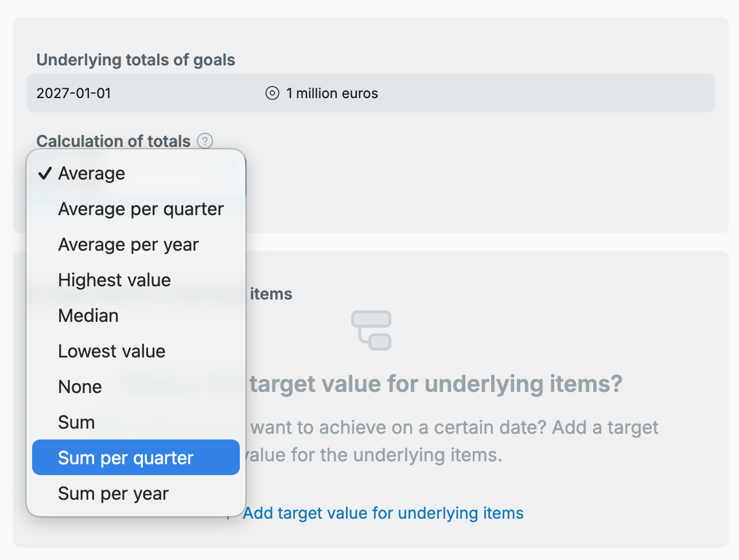Click the Calculation of totals label
739x560 pixels.
[x=114, y=141]
